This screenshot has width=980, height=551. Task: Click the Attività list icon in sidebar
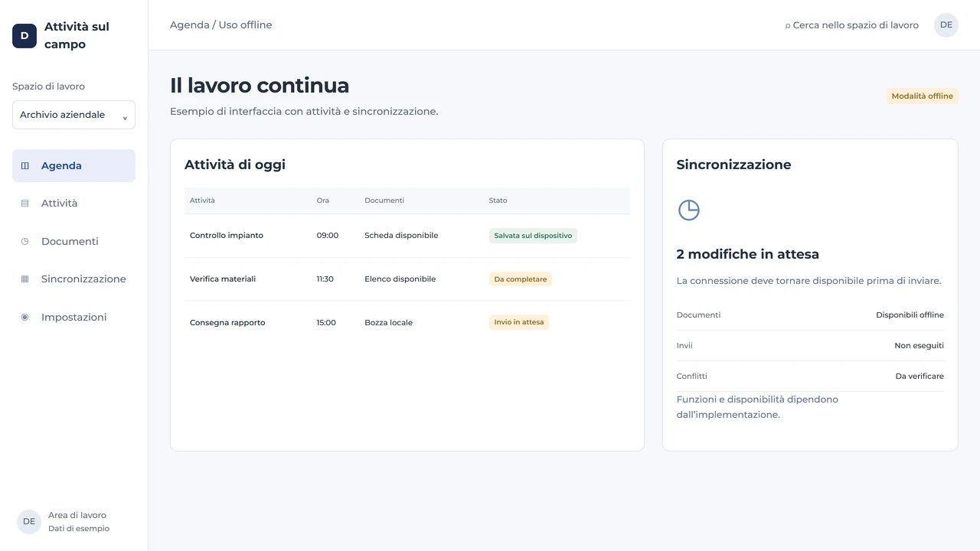[24, 204]
